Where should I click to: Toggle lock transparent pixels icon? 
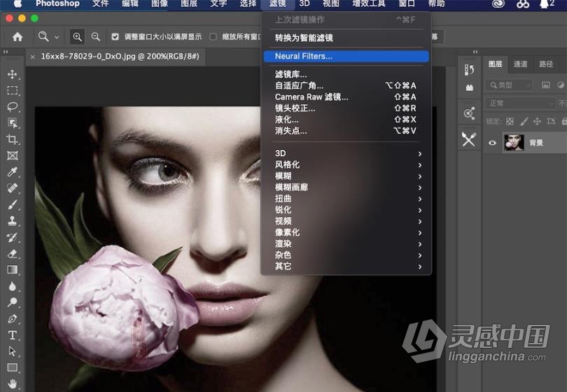point(510,122)
